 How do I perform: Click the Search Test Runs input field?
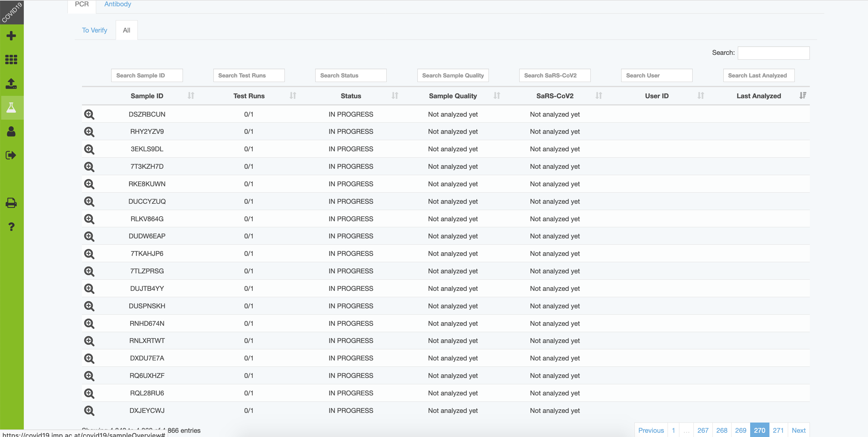[x=249, y=75]
